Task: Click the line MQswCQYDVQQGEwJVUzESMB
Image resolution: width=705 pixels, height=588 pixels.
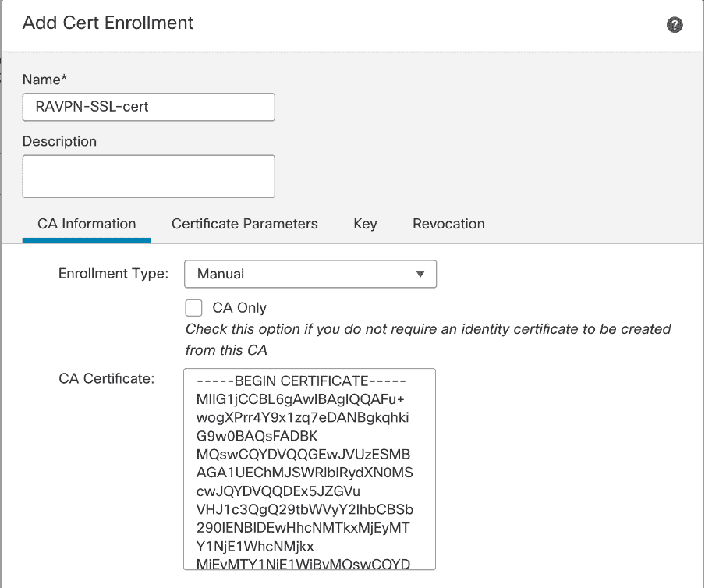Action: 303,455
